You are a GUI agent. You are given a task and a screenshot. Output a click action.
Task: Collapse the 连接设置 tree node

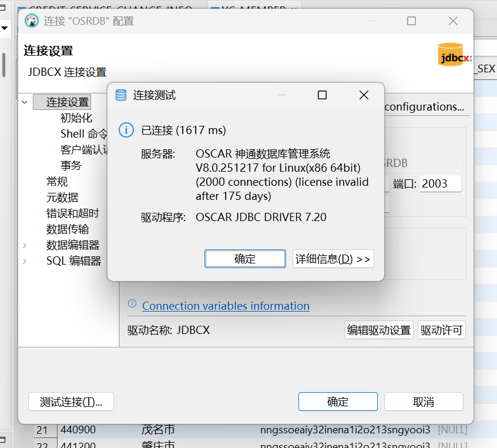pyautogui.click(x=25, y=102)
